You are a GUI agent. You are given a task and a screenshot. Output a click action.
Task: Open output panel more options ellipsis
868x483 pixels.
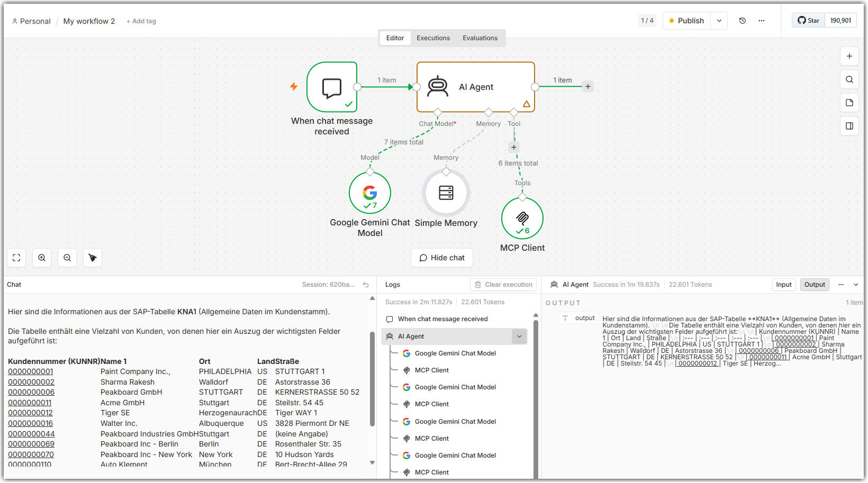click(841, 285)
